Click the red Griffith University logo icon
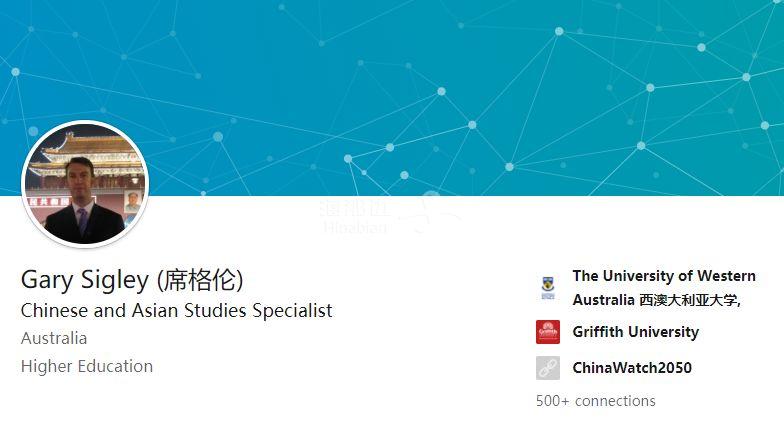 [548, 332]
